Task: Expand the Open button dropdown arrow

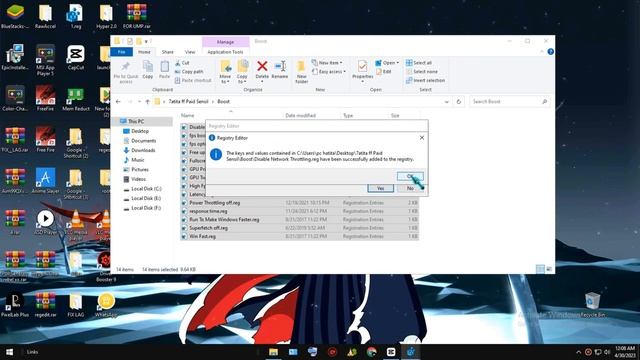Action: 398,63
